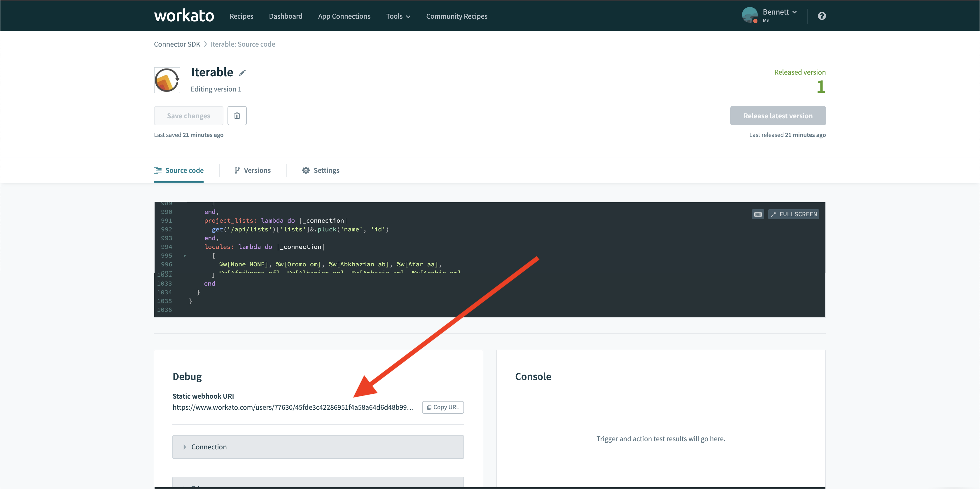
Task: Click the trash icon to delete the connector
Action: tap(237, 115)
